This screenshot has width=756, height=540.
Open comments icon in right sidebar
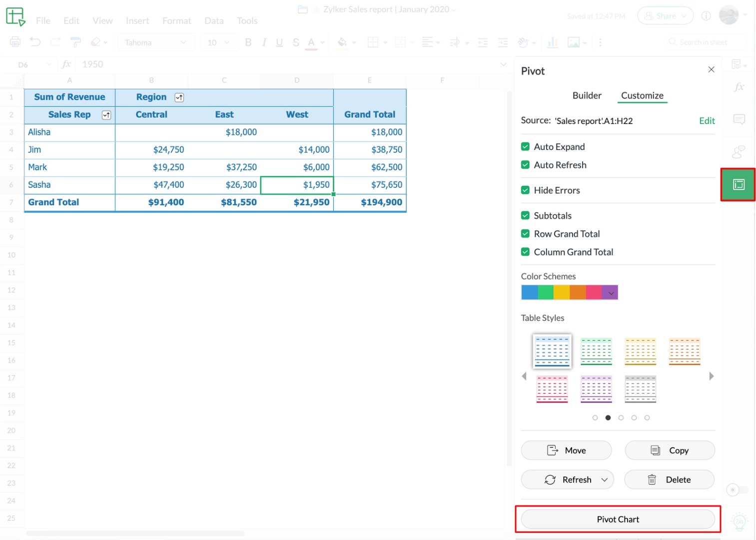tap(739, 119)
